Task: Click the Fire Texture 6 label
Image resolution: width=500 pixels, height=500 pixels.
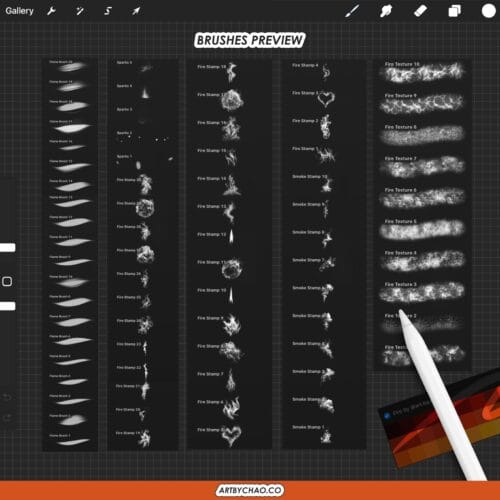Action: (400, 190)
